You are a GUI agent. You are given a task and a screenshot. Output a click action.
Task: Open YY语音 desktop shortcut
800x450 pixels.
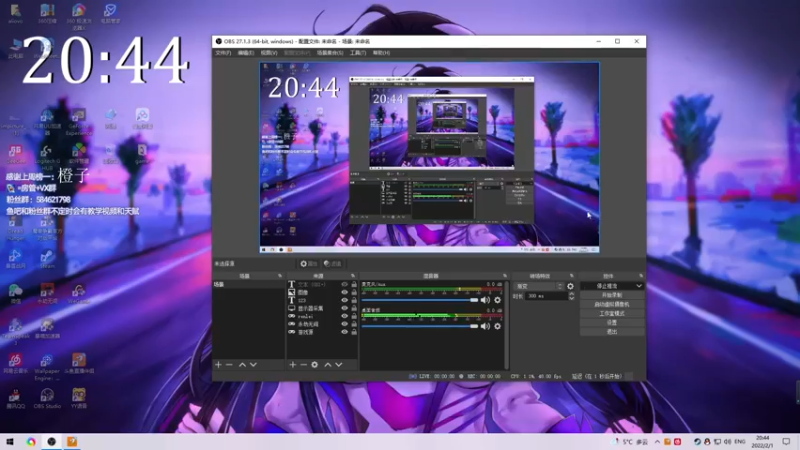point(79,398)
